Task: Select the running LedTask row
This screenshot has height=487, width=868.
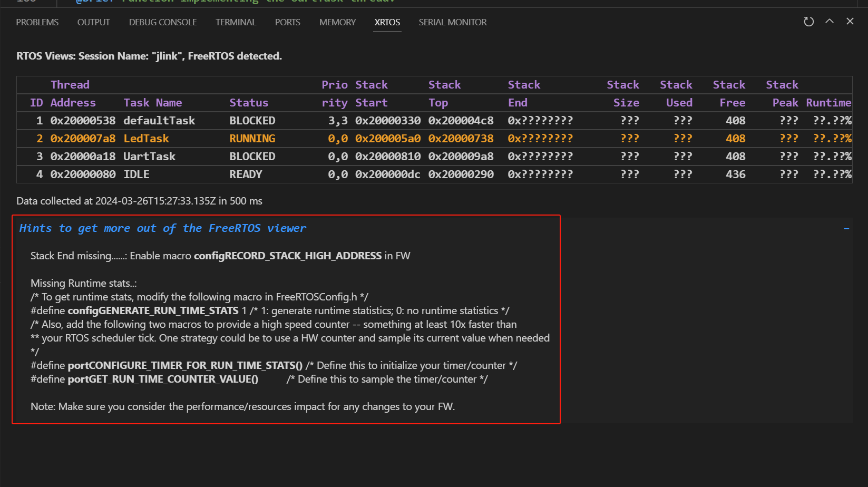Action: click(434, 139)
